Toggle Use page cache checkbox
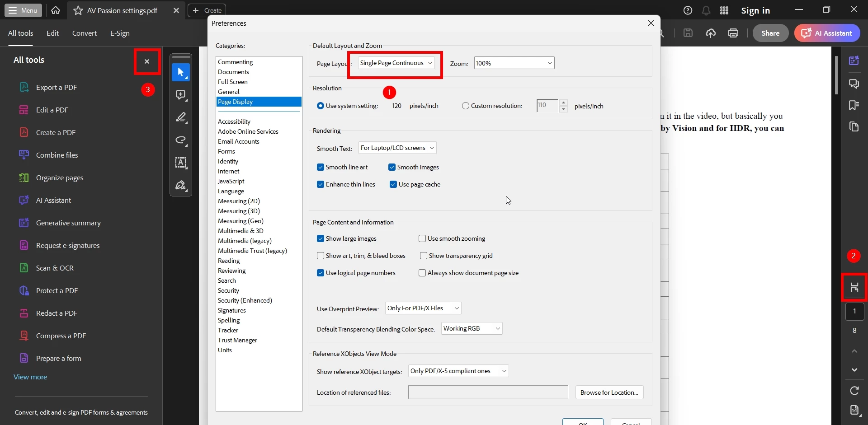The width and height of the screenshot is (868, 425). point(393,184)
